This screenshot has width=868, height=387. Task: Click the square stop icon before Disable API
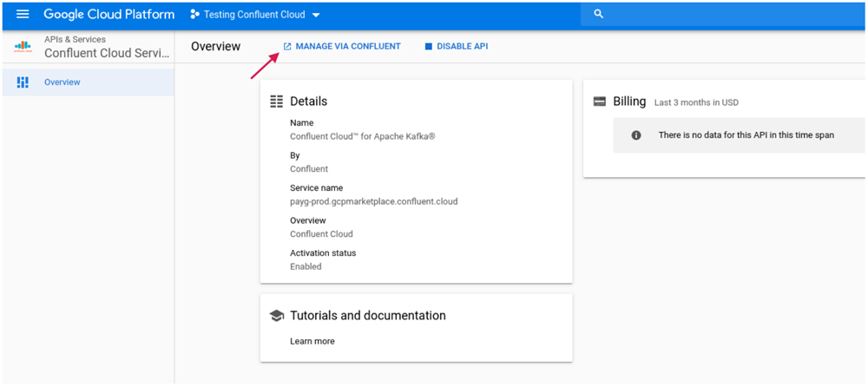pyautogui.click(x=428, y=47)
